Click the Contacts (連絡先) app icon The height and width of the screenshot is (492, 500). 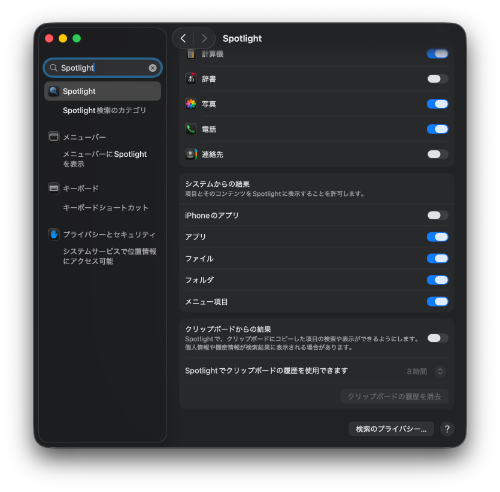point(191,154)
